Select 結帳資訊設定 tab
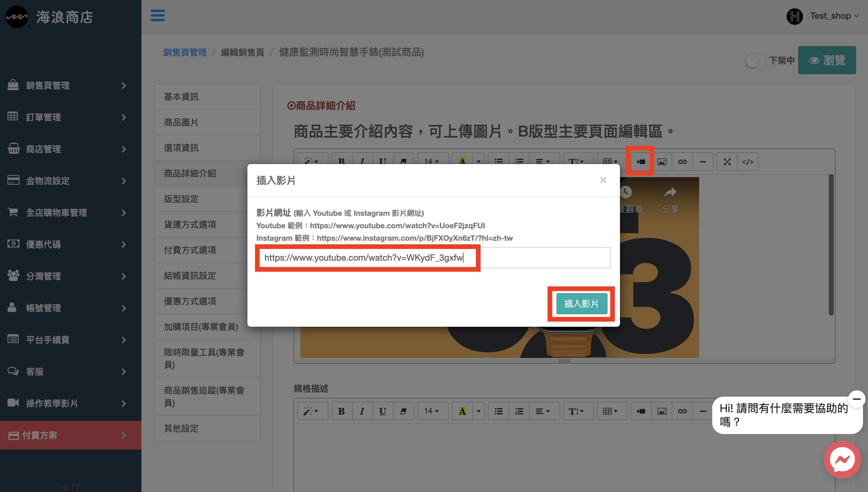The image size is (868, 492). point(201,276)
